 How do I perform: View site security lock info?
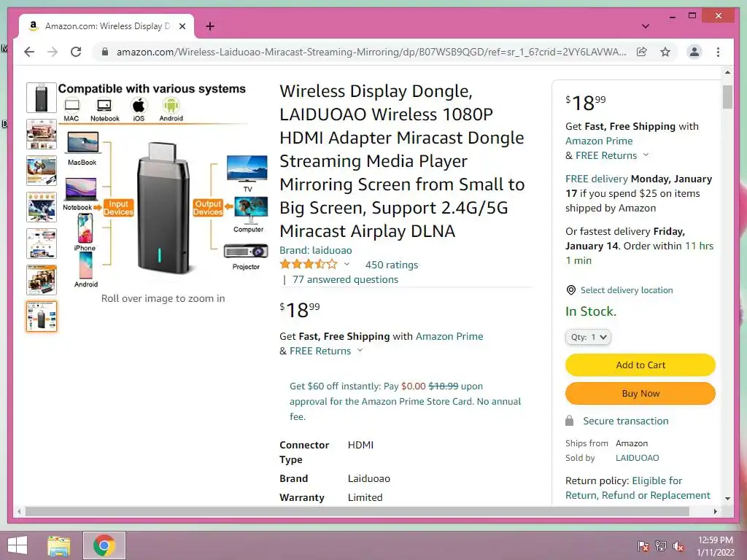click(x=105, y=52)
